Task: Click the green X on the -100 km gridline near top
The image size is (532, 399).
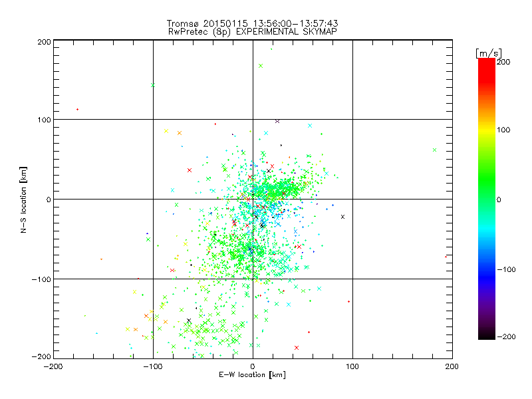Action: point(153,85)
